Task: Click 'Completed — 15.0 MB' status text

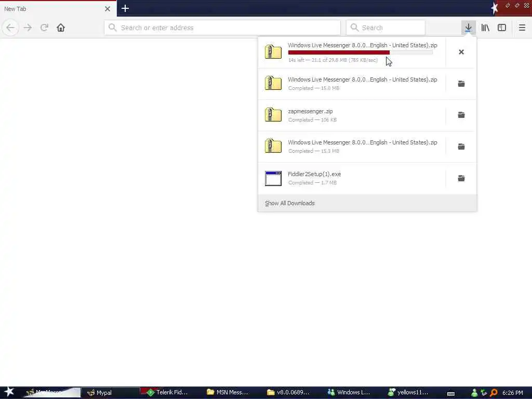Action: point(313,88)
